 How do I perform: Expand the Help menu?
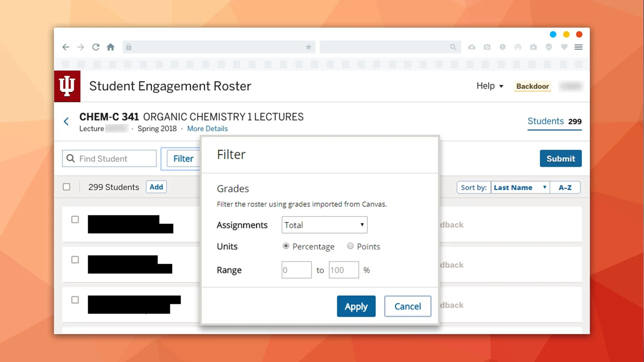pyautogui.click(x=490, y=86)
